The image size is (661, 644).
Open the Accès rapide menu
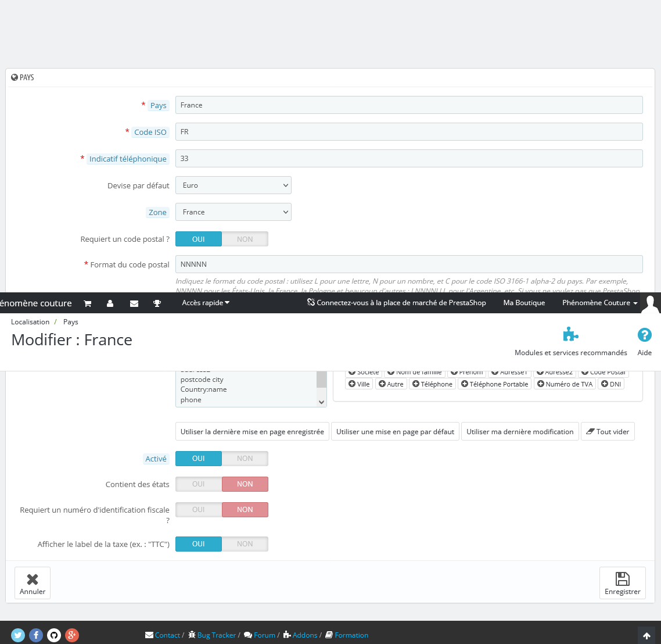206,303
